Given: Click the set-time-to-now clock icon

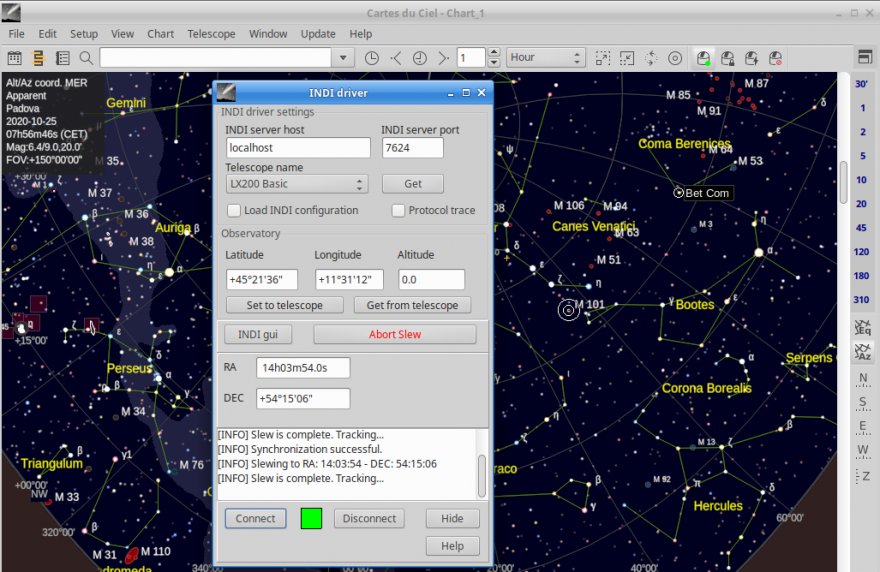Looking at the screenshot, I should 372,58.
